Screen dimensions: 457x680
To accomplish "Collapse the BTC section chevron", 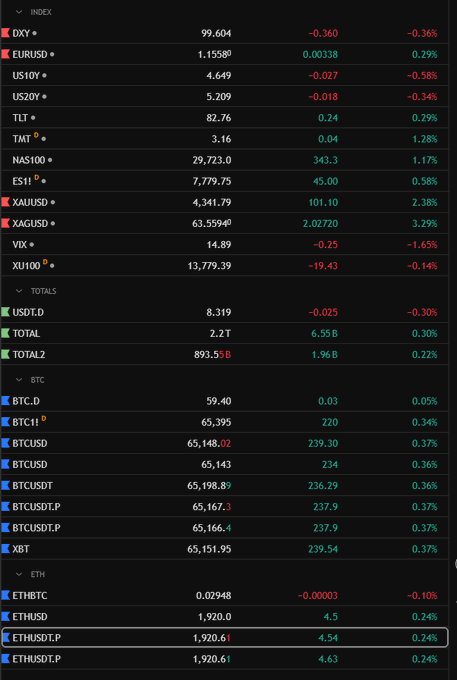I will pyautogui.click(x=19, y=380).
